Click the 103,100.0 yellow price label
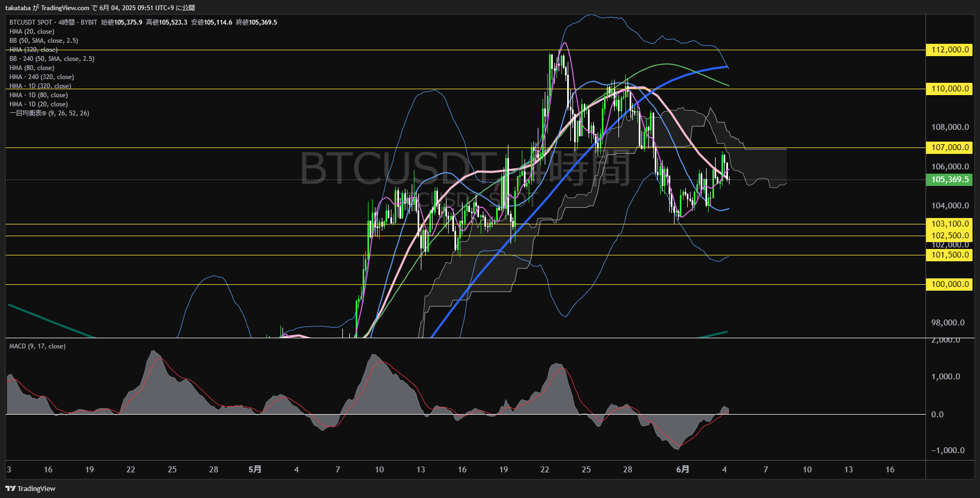The width and height of the screenshot is (980, 498). (949, 224)
